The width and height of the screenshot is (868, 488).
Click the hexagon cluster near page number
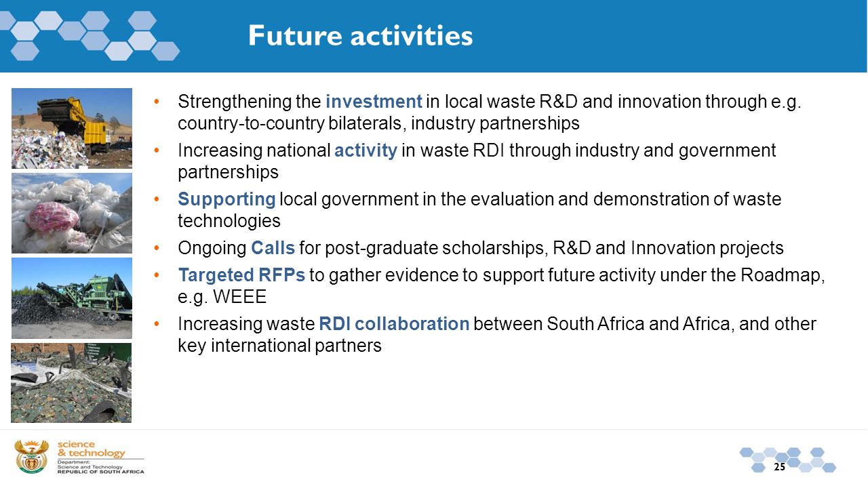(787, 460)
